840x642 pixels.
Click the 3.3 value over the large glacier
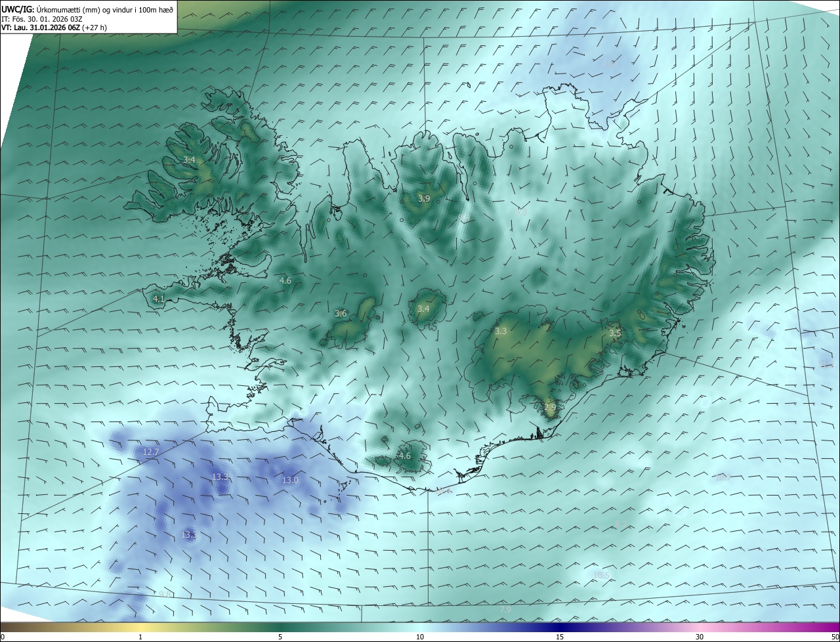tap(501, 332)
